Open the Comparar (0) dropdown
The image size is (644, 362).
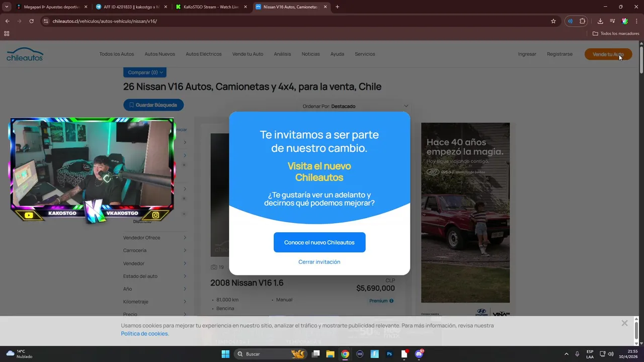pyautogui.click(x=145, y=72)
